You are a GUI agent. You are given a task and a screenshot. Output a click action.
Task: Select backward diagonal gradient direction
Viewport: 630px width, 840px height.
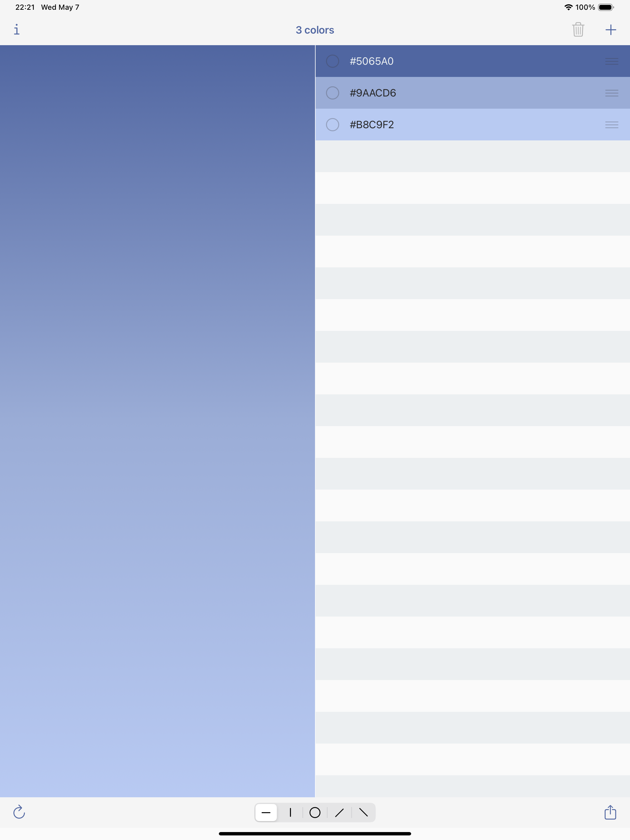click(x=364, y=813)
